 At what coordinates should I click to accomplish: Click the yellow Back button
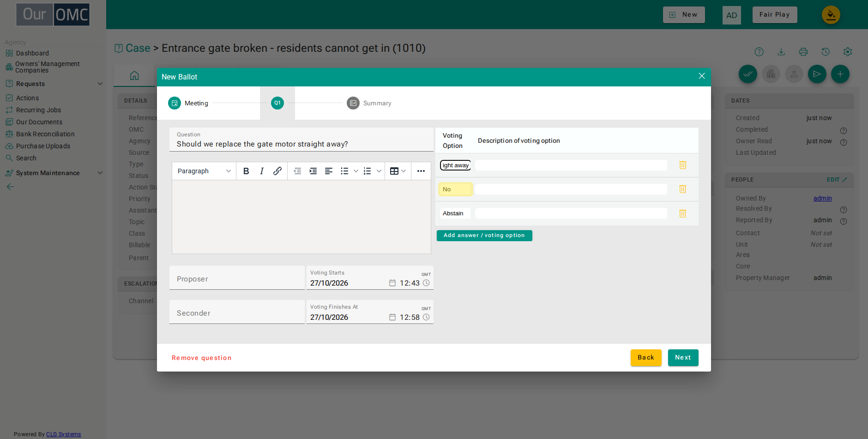click(646, 358)
